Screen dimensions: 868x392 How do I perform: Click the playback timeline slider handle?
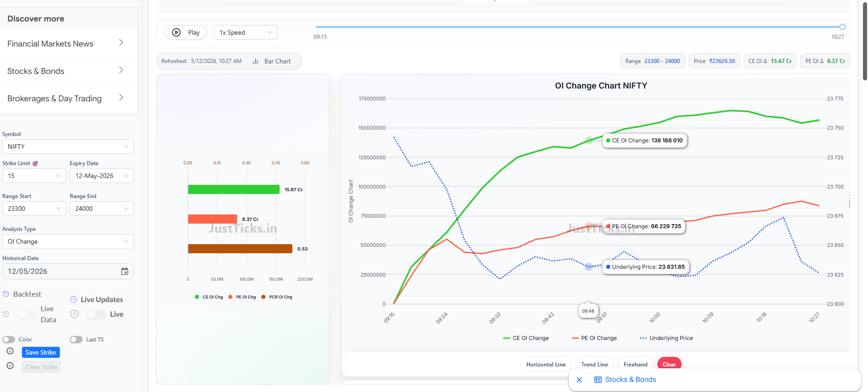842,27
